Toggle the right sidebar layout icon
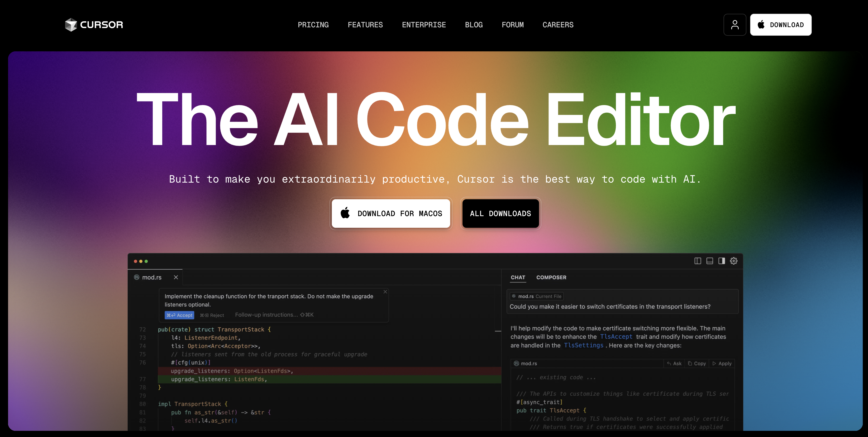The height and width of the screenshot is (437, 868). (721, 261)
